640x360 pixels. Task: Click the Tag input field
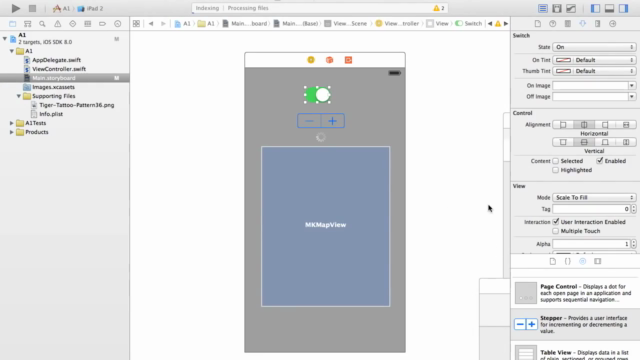coord(591,209)
